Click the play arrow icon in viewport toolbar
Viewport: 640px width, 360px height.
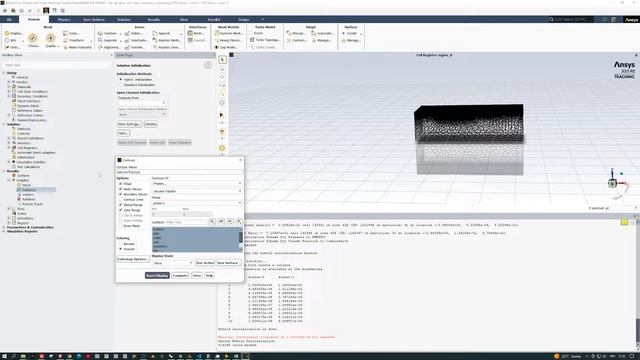[x=222, y=115]
